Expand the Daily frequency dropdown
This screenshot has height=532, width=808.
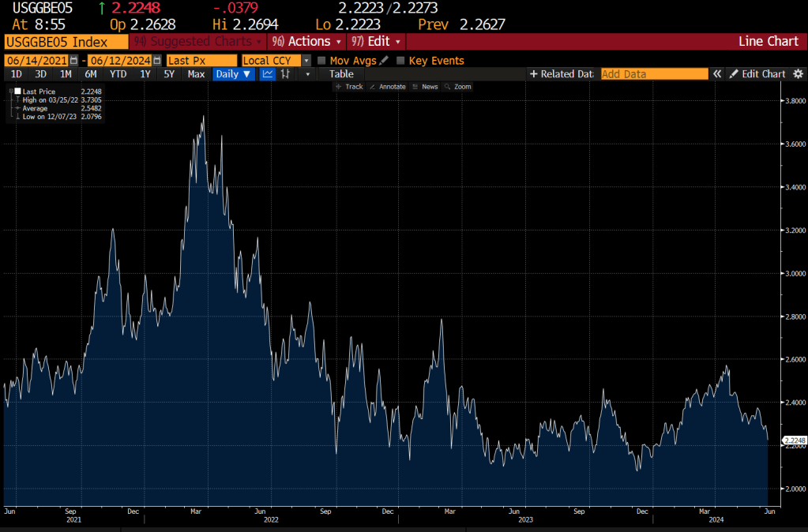233,74
